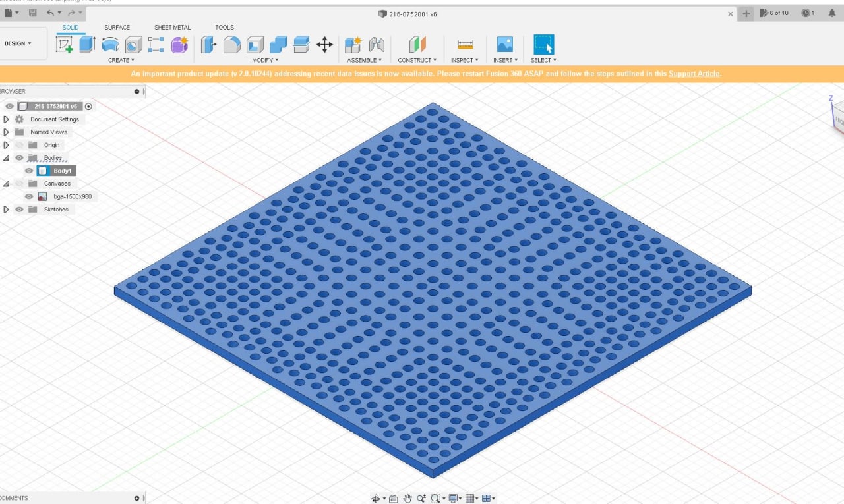This screenshot has width=844, height=504.
Task: Select the Combine tool icon
Action: (x=278, y=45)
